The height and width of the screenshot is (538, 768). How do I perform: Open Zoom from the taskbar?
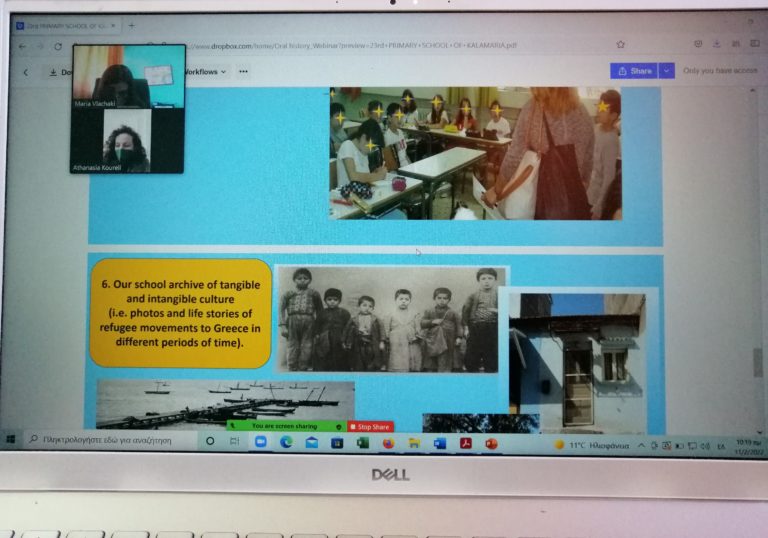pos(261,441)
